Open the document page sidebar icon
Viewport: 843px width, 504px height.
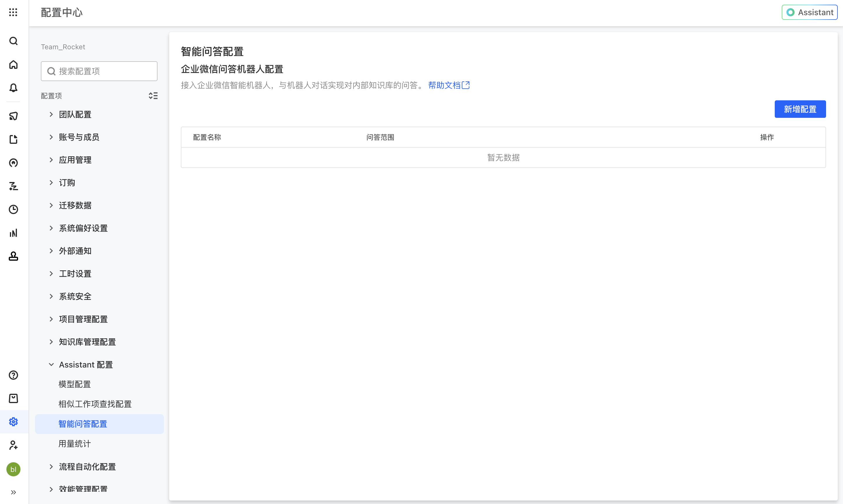(13, 139)
